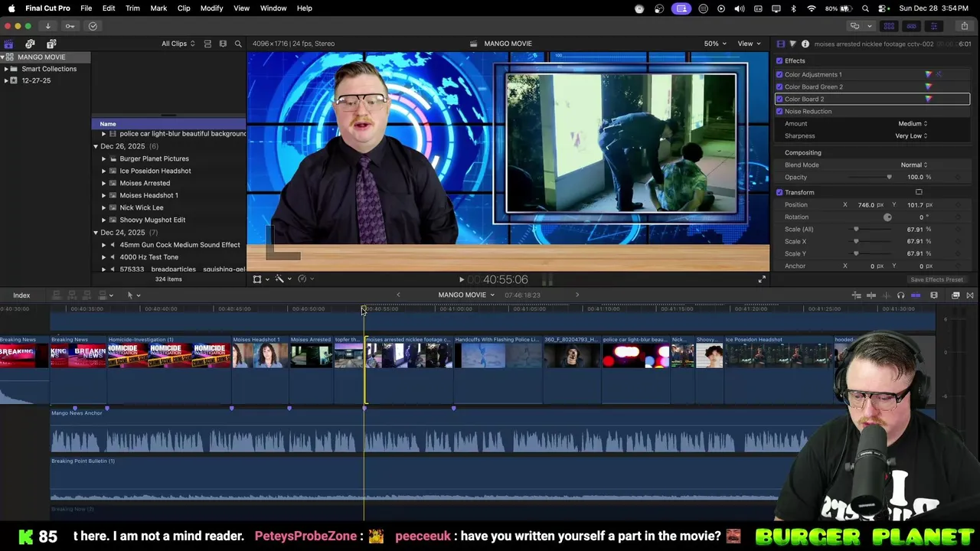The height and width of the screenshot is (551, 980).
Task: Click the Rotation dial control
Action: click(x=887, y=217)
